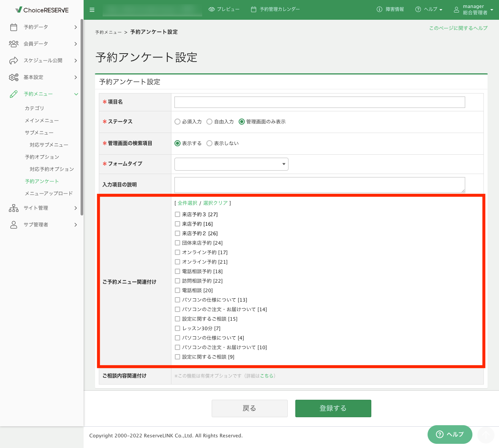
Task: Click the question mark icon beside ヘルプ in header
Action: coord(418,9)
